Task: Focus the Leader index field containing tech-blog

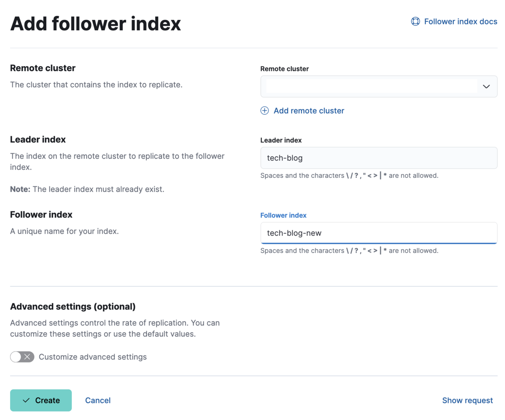Action: coord(379,158)
